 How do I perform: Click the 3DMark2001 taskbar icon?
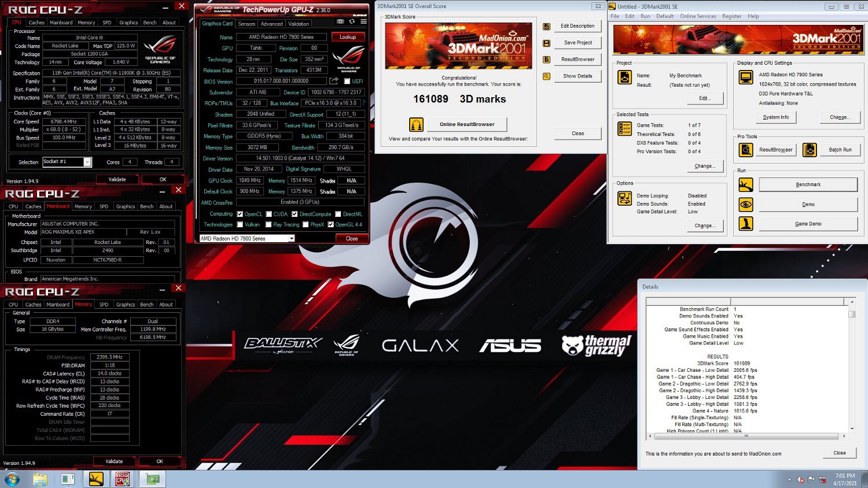[x=96, y=479]
